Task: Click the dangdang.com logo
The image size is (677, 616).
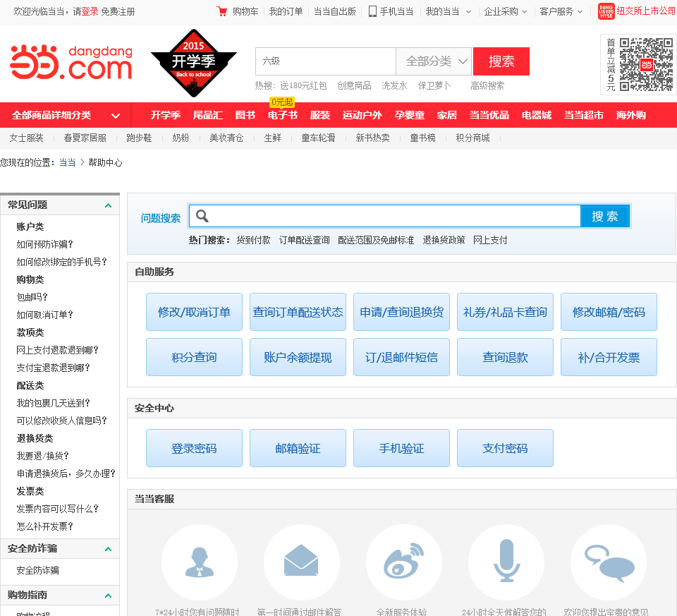Action: [x=71, y=63]
